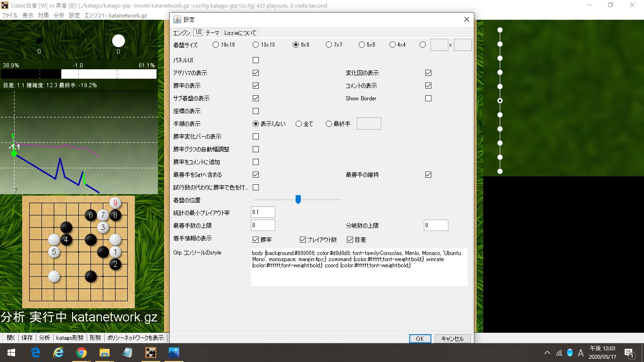Open the 設定 menu

[x=74, y=15]
